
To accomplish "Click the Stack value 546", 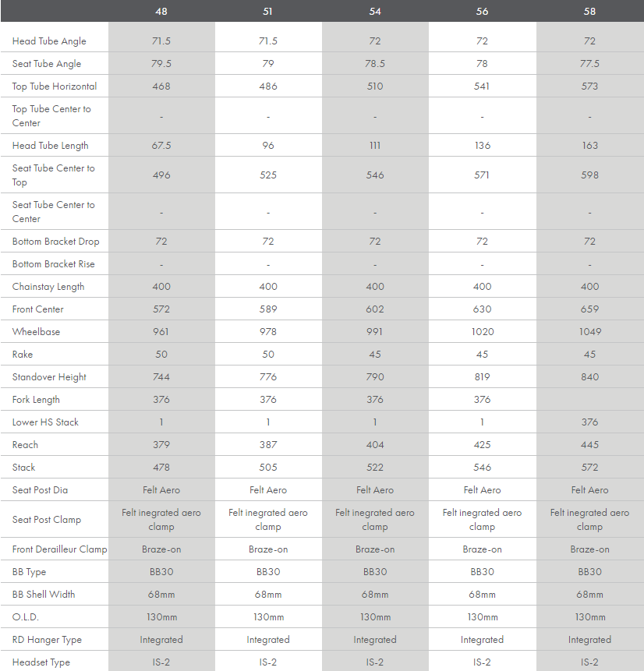I will click(x=482, y=468).
